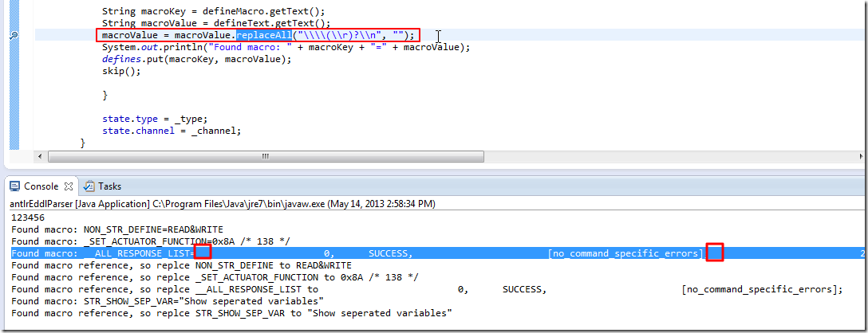Click the antlrEddlParser launch description line
Screen dimensions: 868x333
point(223,204)
